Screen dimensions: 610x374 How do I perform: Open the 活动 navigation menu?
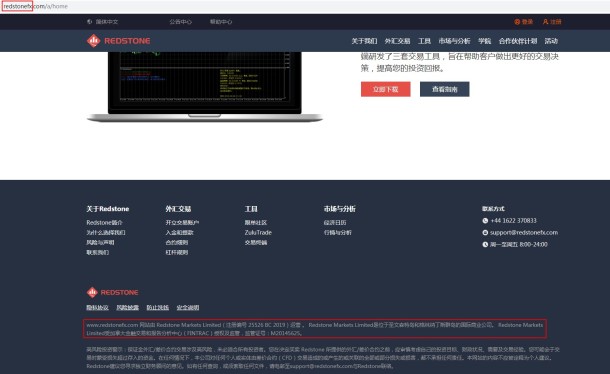pos(551,41)
